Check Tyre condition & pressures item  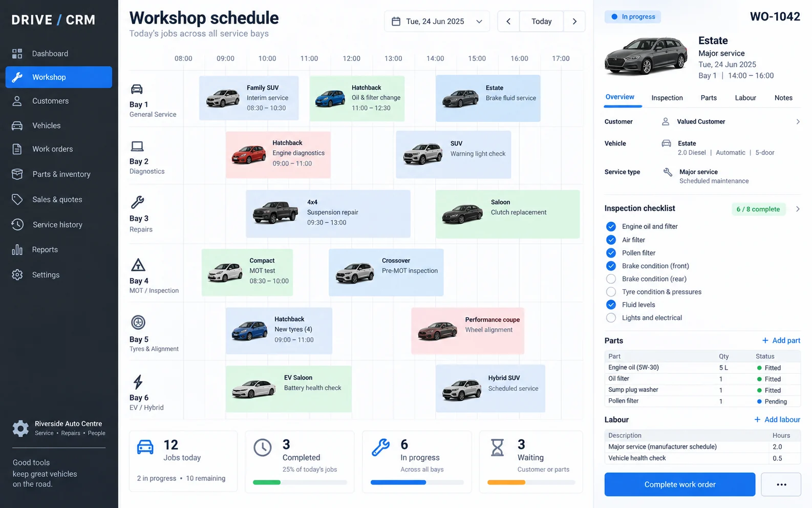pyautogui.click(x=611, y=292)
